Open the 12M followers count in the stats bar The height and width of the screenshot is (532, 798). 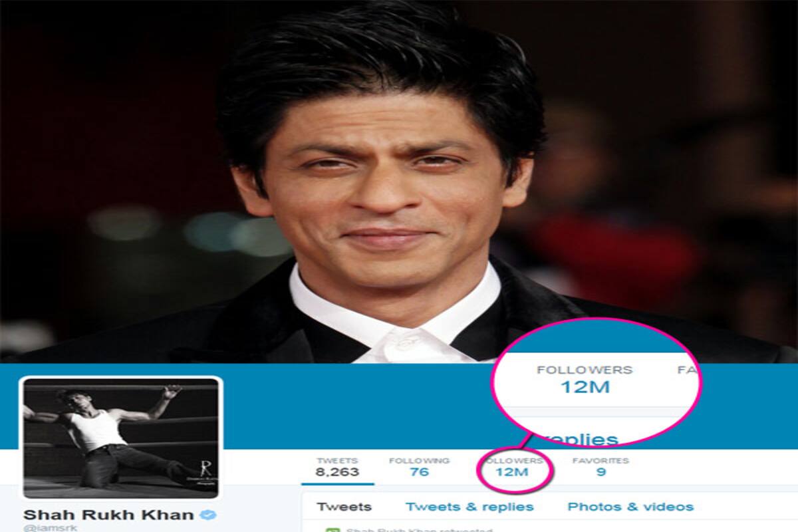pyautogui.click(x=512, y=472)
